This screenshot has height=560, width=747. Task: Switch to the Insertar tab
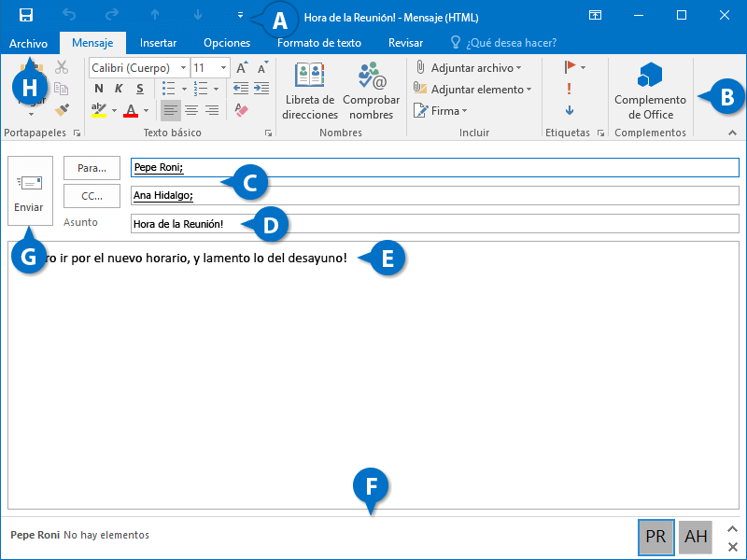pos(158,43)
